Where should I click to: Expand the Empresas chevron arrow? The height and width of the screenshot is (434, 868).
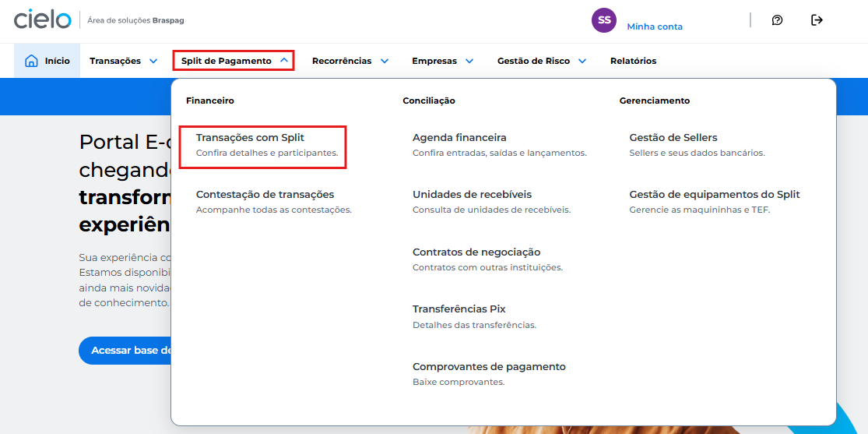[x=469, y=61]
